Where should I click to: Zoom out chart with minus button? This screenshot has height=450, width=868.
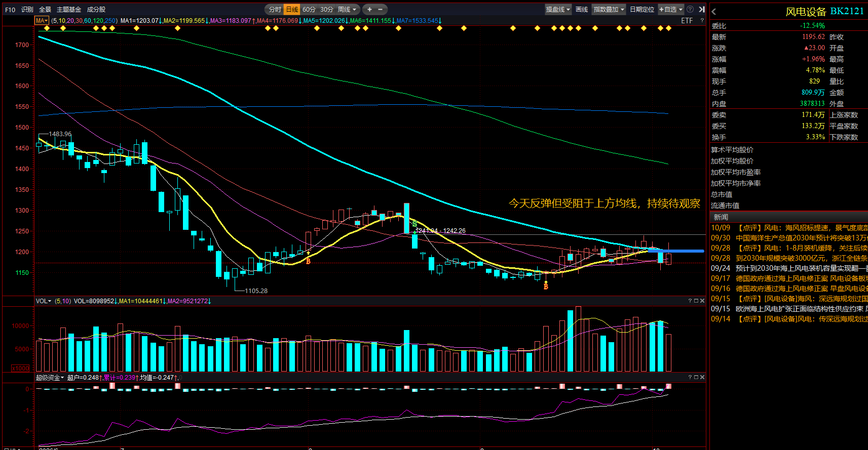(381, 9)
